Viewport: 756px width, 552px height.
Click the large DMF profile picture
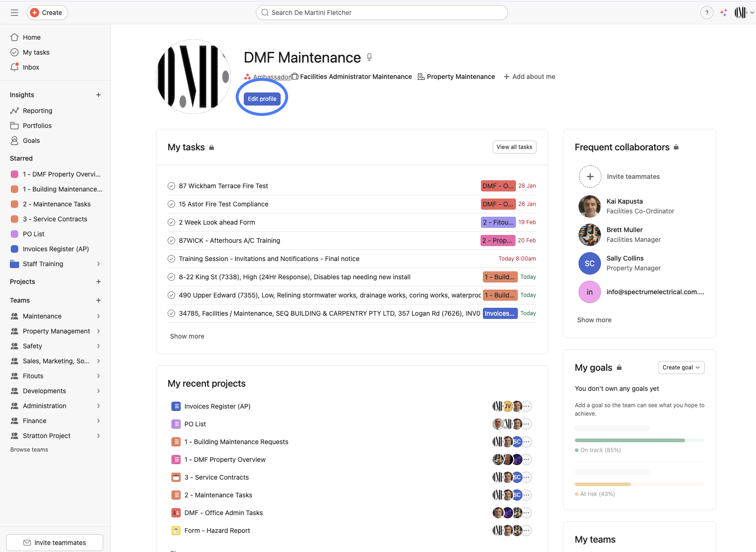(x=193, y=77)
